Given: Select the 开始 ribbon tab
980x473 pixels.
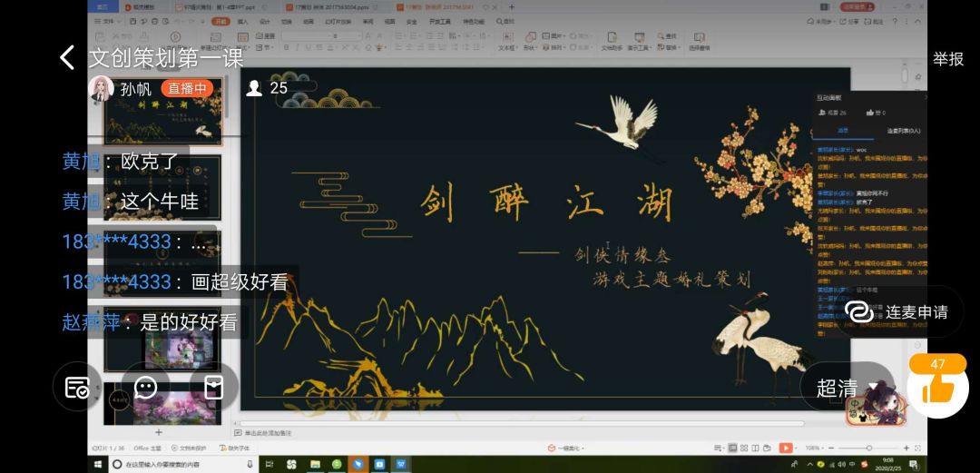Looking at the screenshot, I should 220,21.
